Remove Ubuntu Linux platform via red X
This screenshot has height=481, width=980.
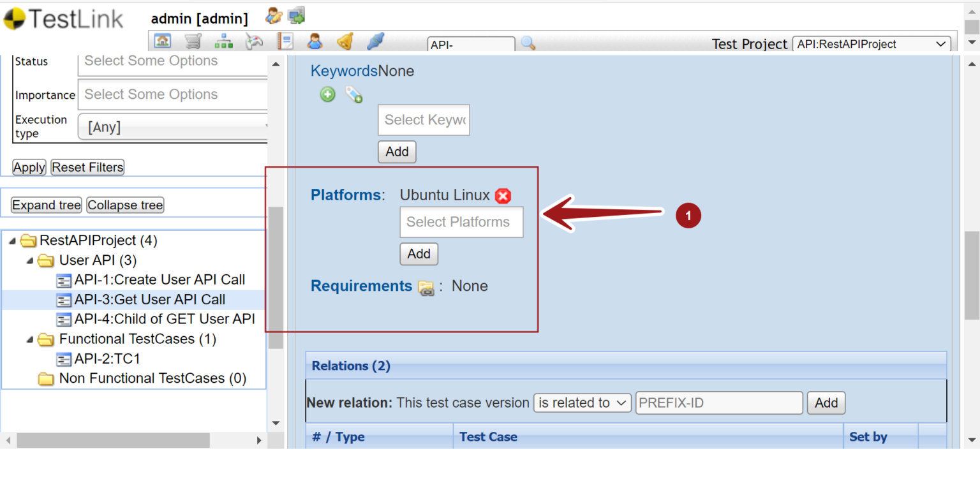tap(503, 196)
